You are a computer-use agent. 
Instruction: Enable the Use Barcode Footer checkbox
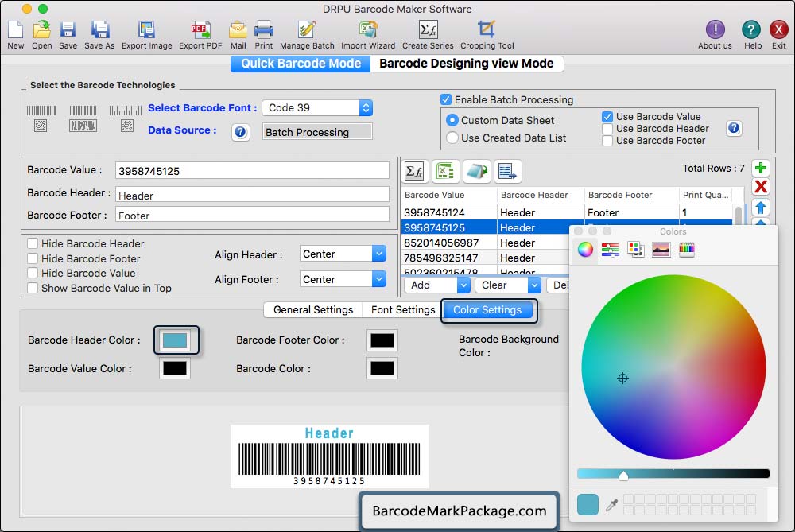607,141
